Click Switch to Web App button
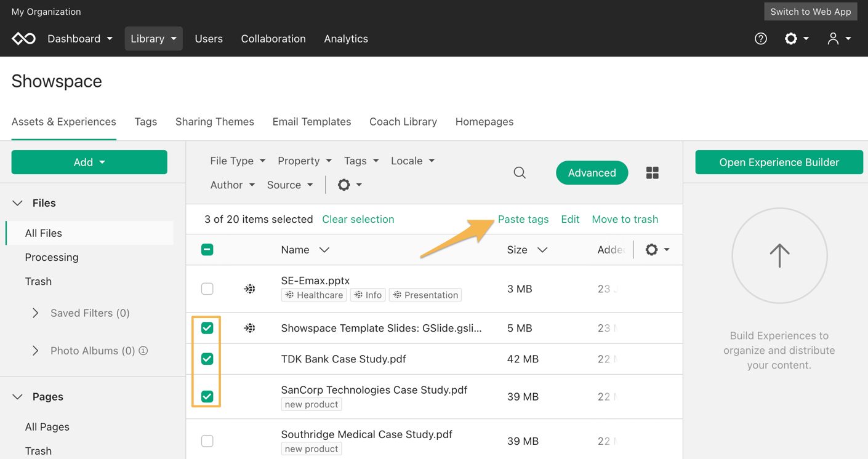The image size is (868, 459). click(x=811, y=12)
